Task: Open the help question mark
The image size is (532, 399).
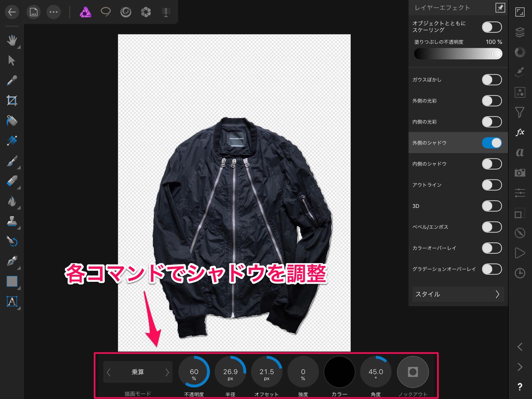Action: click(520, 387)
